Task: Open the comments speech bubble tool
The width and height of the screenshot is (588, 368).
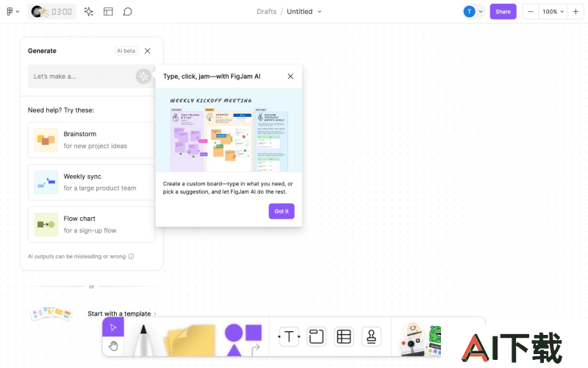Action: [127, 12]
